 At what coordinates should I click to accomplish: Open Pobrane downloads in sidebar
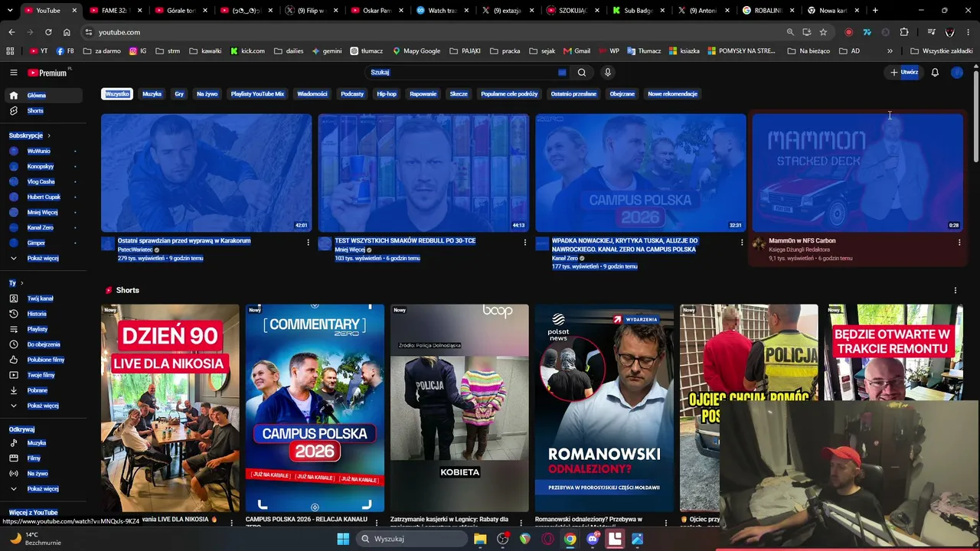coord(43,390)
